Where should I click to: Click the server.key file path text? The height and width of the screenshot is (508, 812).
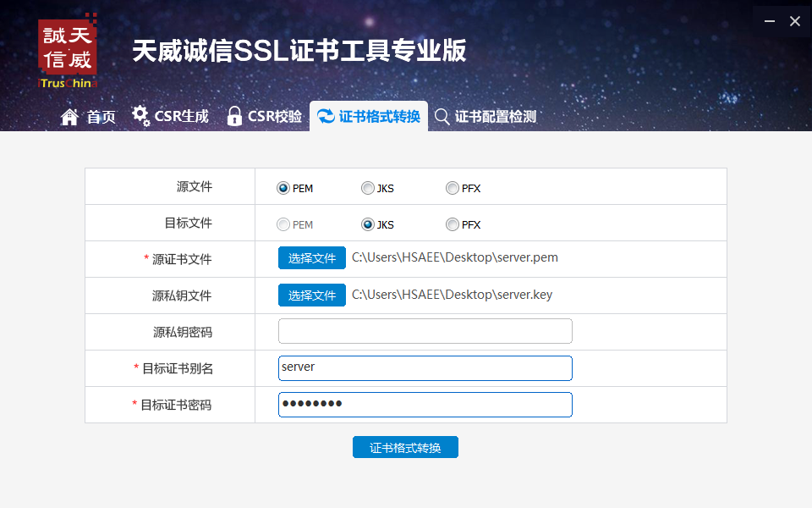pos(452,295)
